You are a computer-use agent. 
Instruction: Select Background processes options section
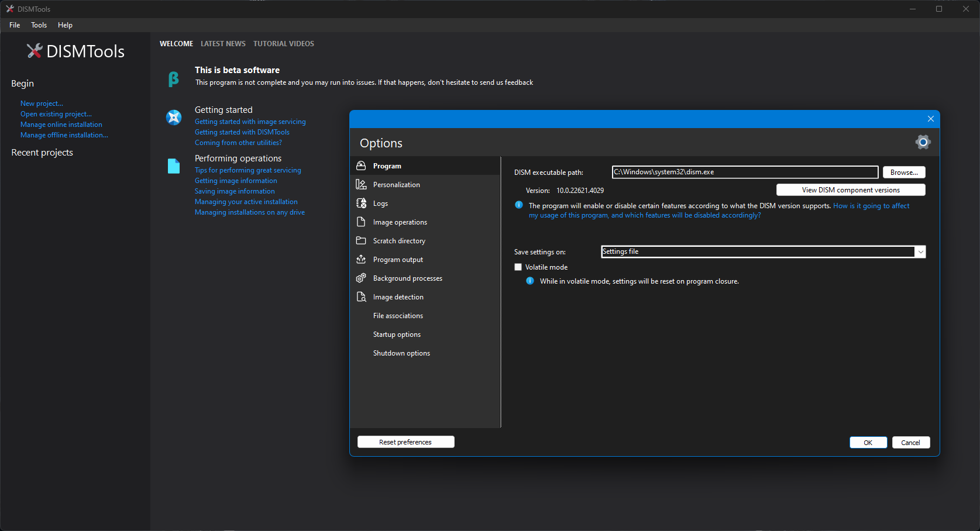coord(425,278)
